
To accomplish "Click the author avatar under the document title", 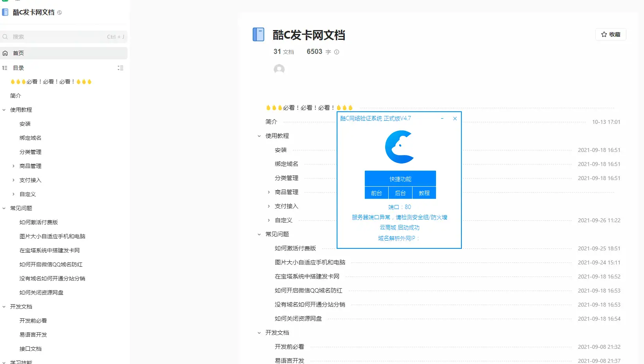I will point(279,69).
